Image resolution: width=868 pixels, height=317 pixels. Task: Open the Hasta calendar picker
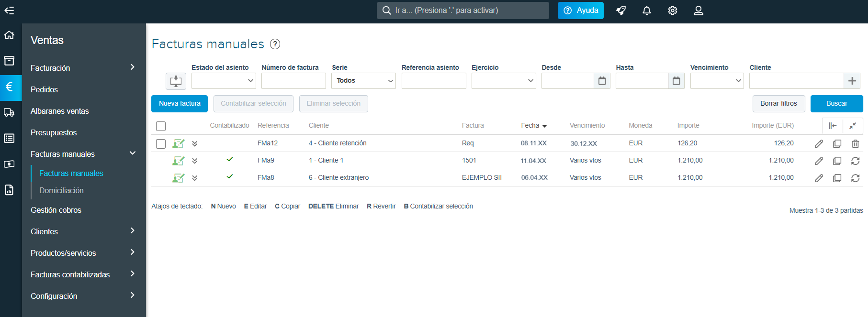click(676, 81)
